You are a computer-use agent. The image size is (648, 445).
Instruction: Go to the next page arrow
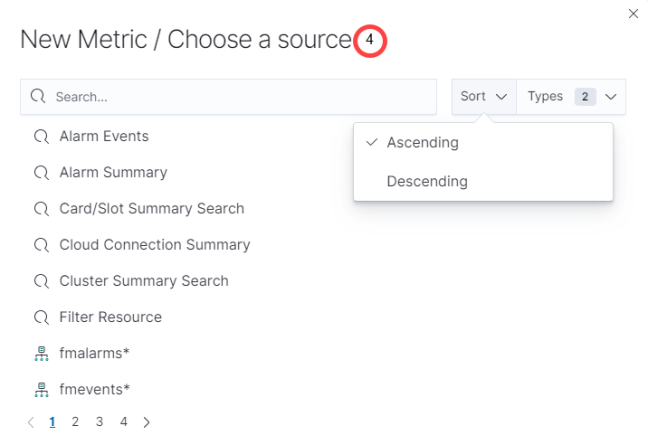pos(147,422)
